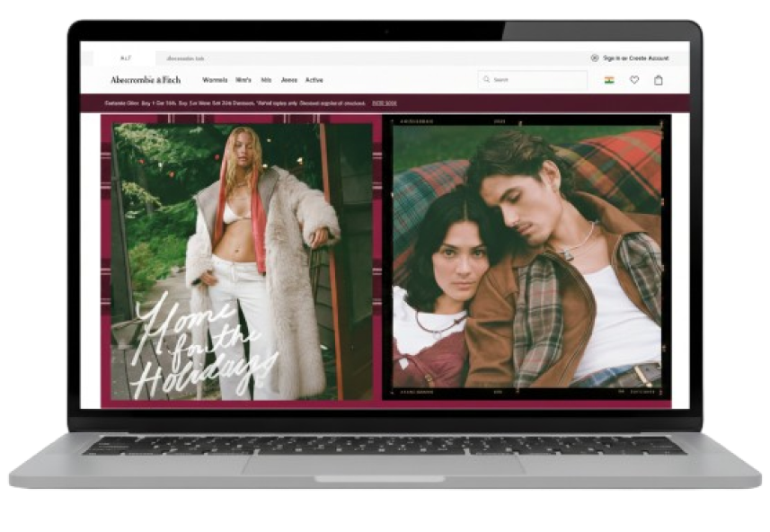Click the laptop trackpad
Screen dimensions: 770x532
coord(384,465)
